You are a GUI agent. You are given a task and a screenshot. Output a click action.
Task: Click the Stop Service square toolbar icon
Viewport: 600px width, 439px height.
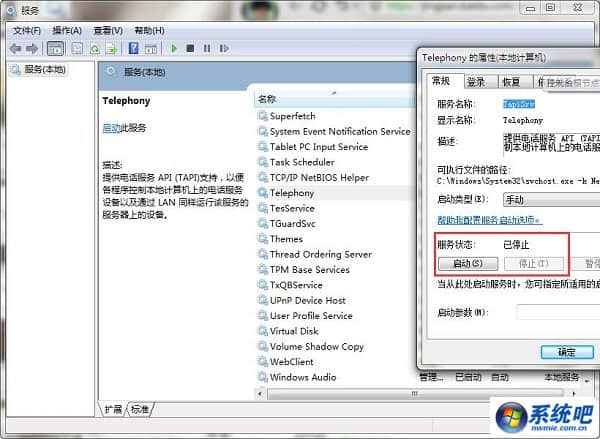tap(190, 48)
